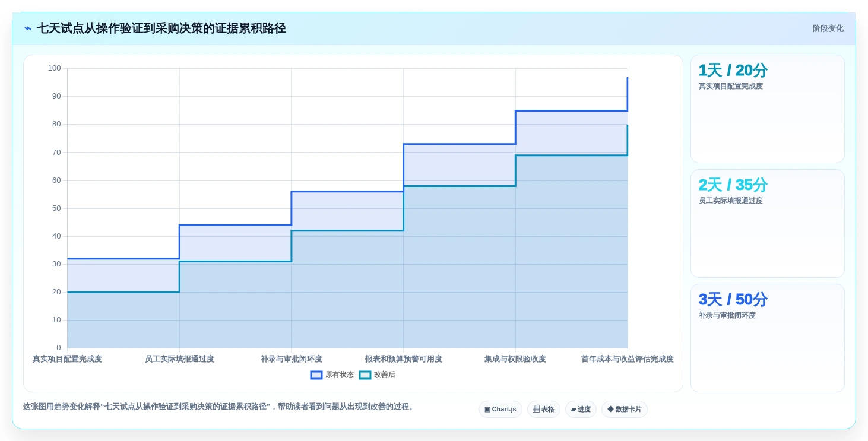
Task: Click the chart title 七天试点从操作验证到采购决策的证据累积路径
Action: click(161, 28)
